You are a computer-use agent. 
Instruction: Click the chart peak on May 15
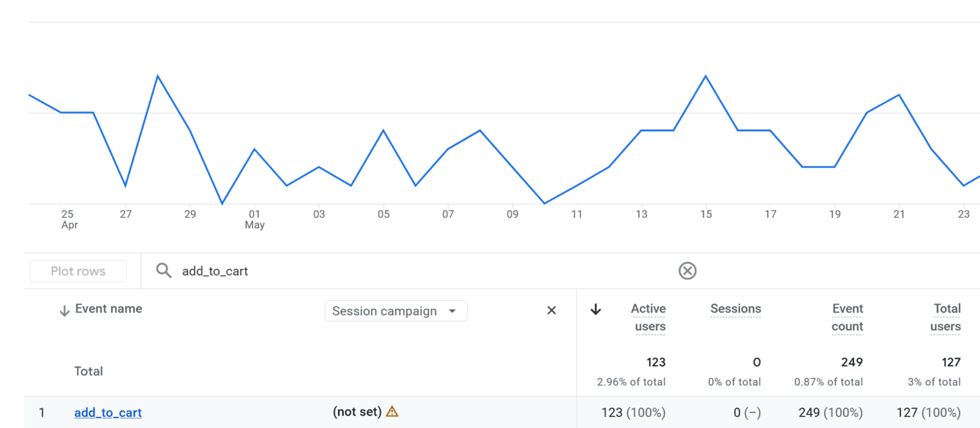click(x=706, y=76)
